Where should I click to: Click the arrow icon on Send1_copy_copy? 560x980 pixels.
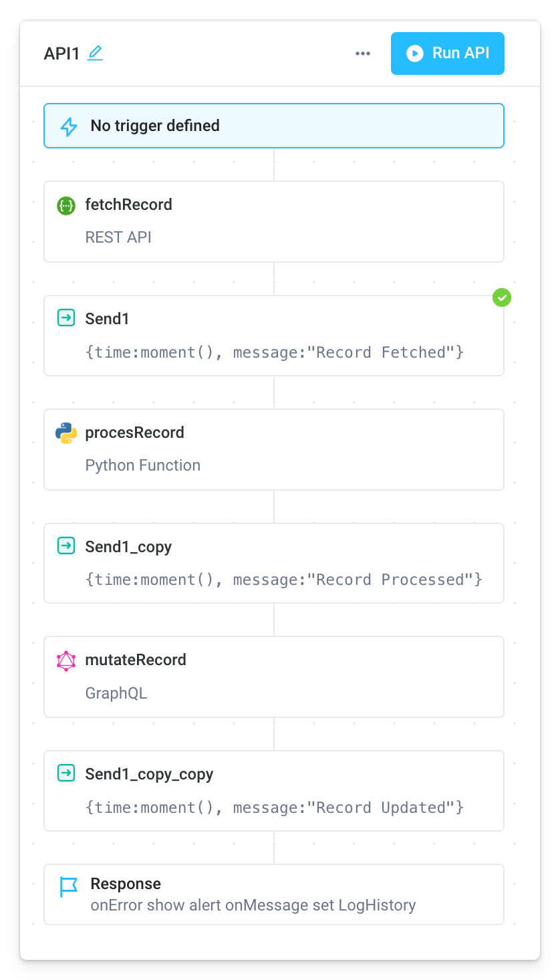[66, 774]
